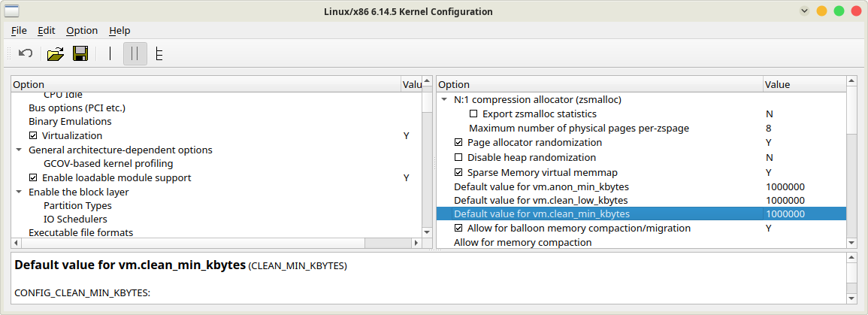The width and height of the screenshot is (868, 315).
Task: Open the Edit menu
Action: [x=47, y=31]
